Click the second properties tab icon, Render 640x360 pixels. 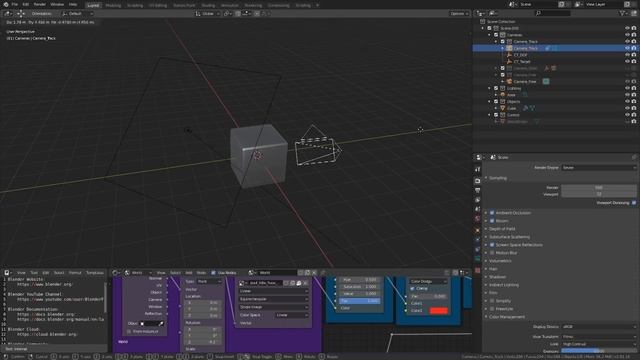pos(478,181)
